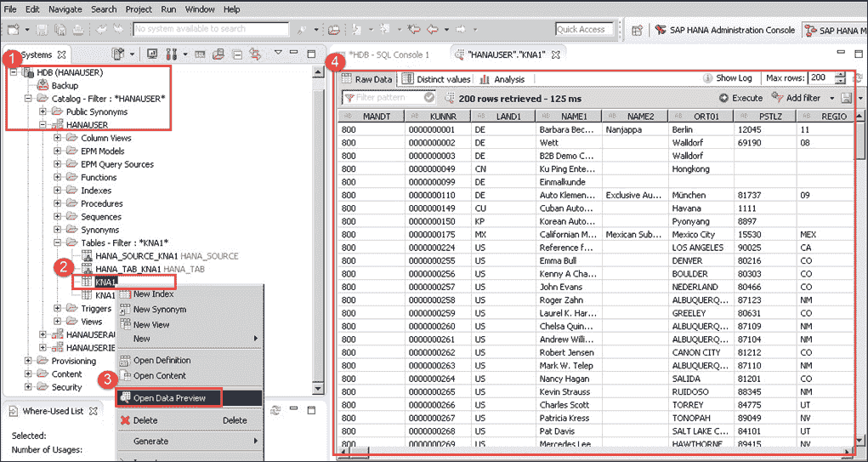
Task: Click refresh icon beside Max rows field
Action: click(859, 79)
